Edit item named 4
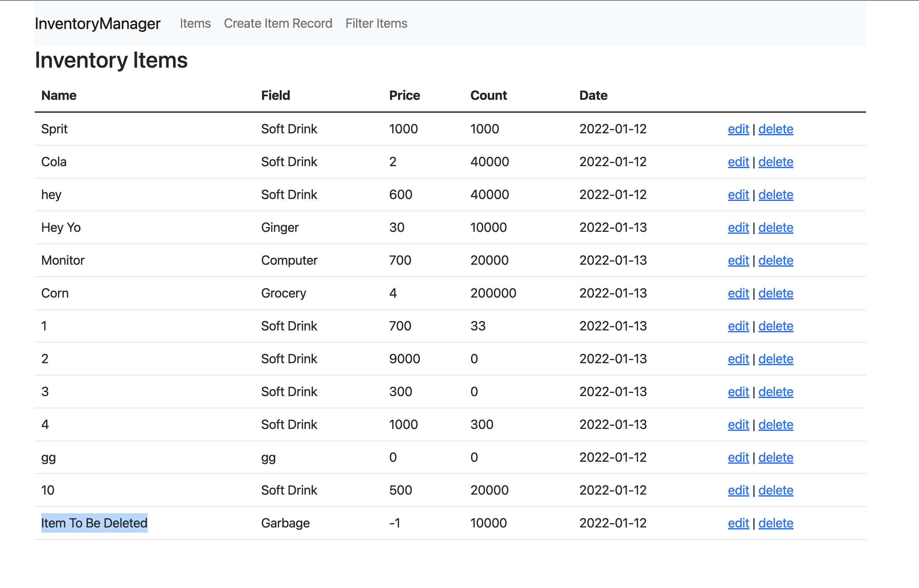The height and width of the screenshot is (588, 919). point(738,425)
